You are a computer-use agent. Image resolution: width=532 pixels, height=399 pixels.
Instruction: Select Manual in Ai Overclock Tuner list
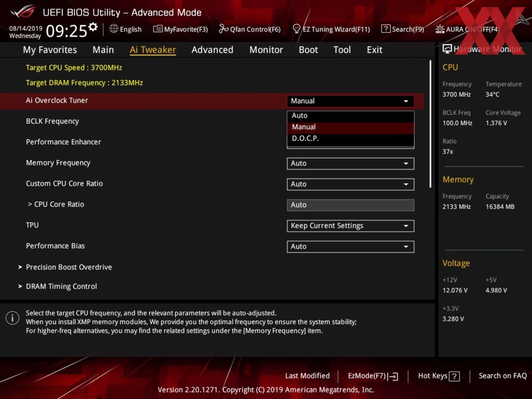tap(350, 127)
